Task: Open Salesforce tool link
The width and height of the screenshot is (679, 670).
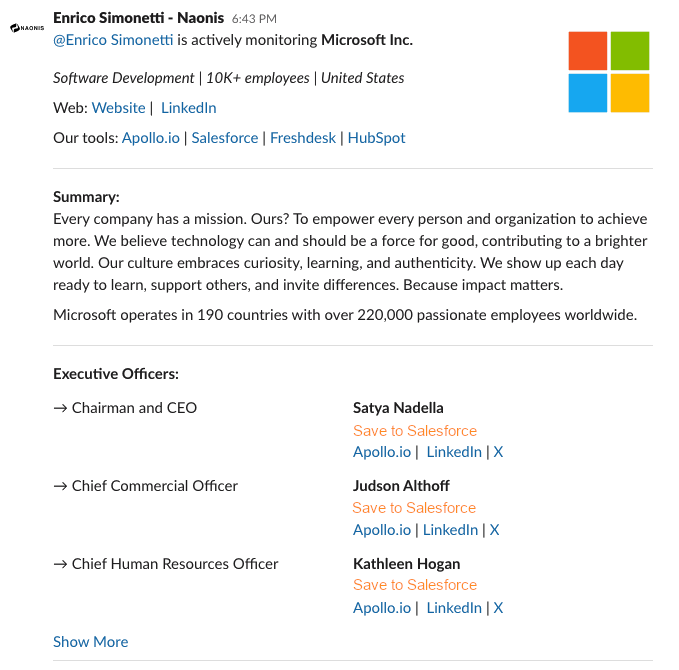Action: (225, 138)
